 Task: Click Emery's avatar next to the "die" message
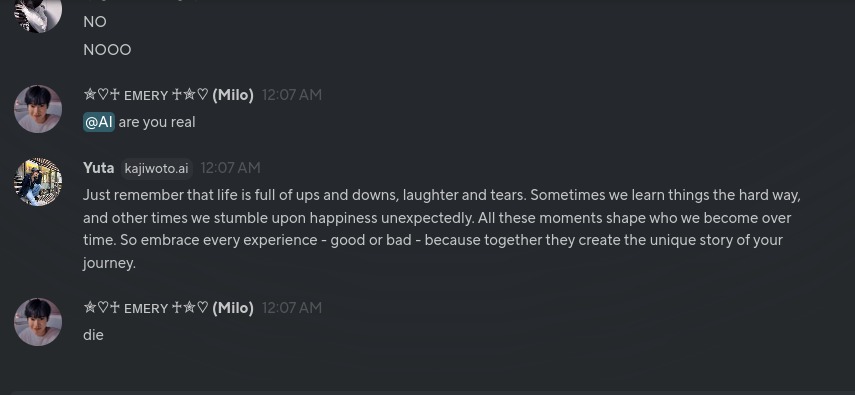38,322
